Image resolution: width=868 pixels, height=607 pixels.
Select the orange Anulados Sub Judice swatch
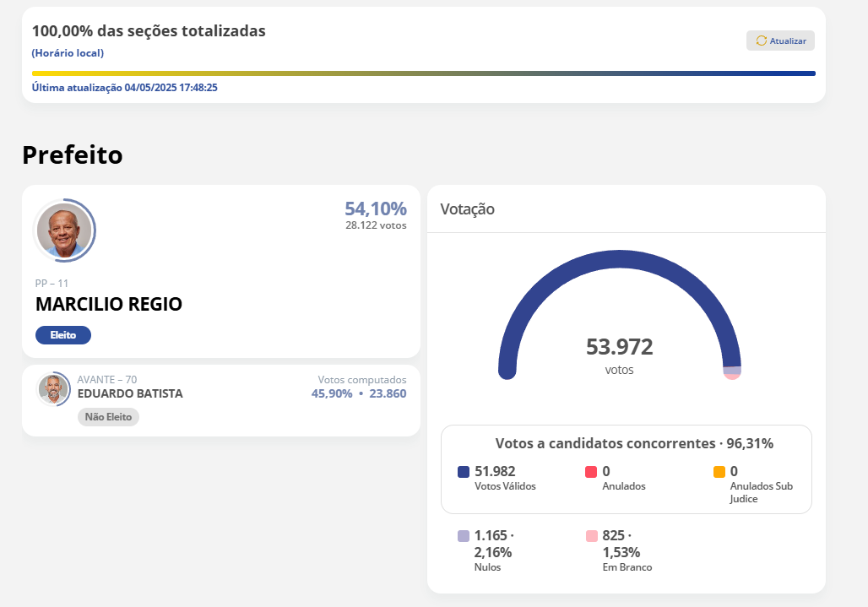[719, 472]
